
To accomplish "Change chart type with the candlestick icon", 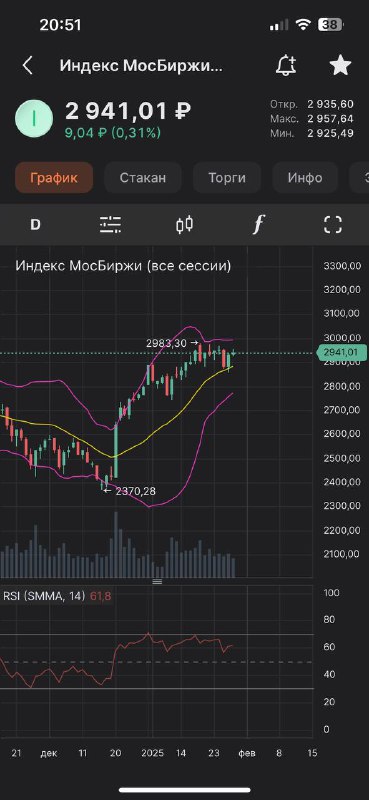I will point(185,224).
